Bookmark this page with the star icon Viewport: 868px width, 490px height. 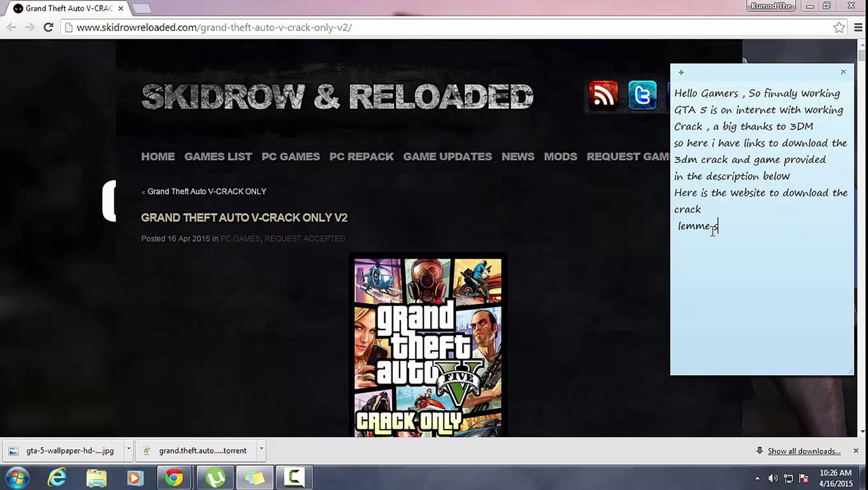pos(839,27)
